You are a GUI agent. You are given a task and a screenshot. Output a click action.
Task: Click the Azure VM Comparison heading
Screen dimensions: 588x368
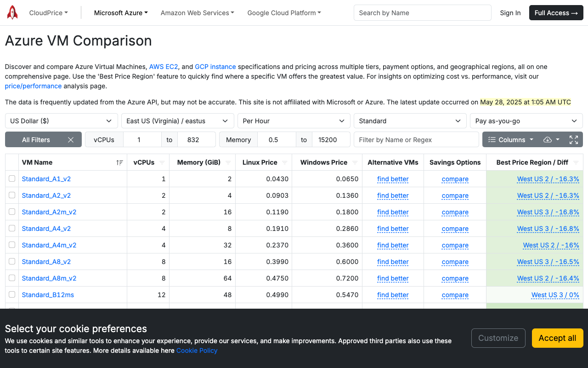pyautogui.click(x=79, y=41)
